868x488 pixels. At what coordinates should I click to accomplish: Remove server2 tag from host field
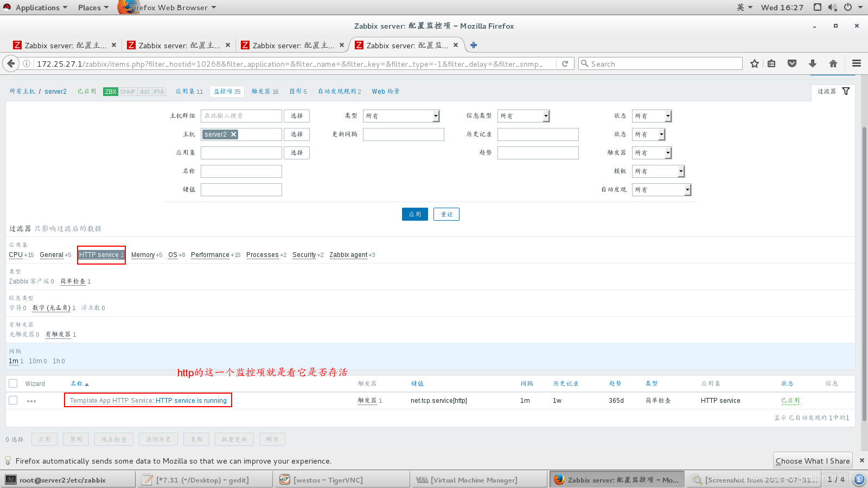click(234, 134)
